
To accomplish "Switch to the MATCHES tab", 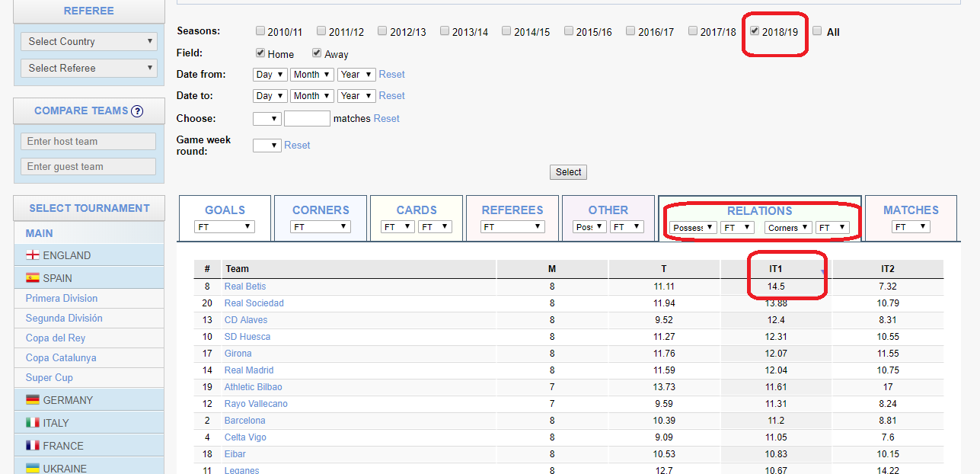I will 911,210.
